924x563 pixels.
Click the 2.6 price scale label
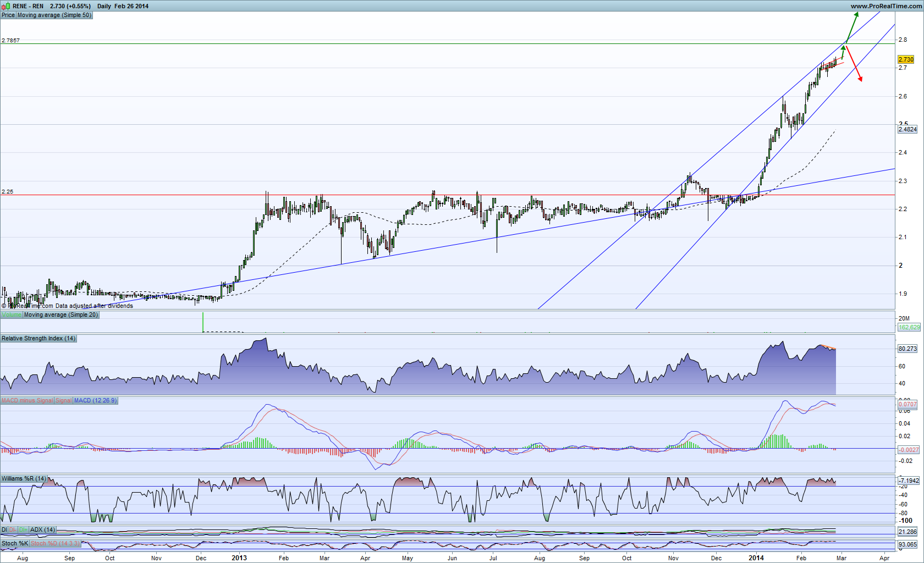click(903, 96)
